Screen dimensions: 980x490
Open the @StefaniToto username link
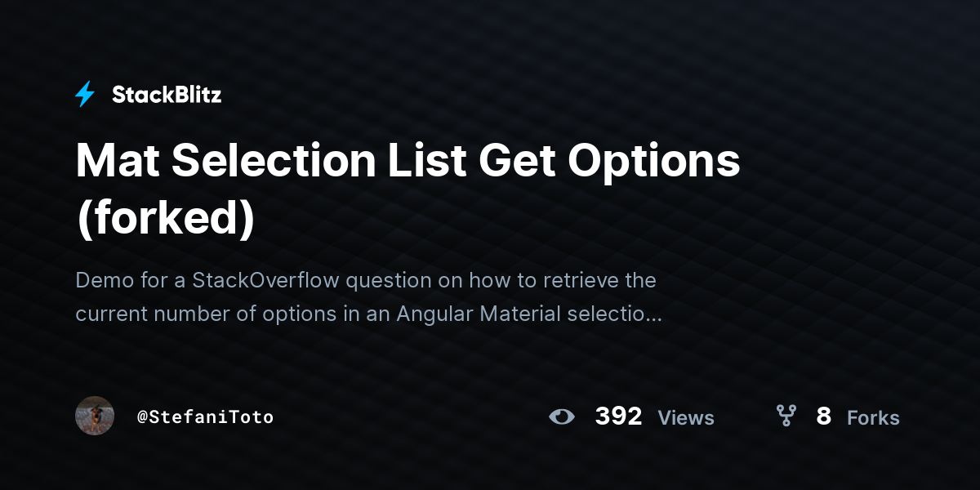click(205, 417)
